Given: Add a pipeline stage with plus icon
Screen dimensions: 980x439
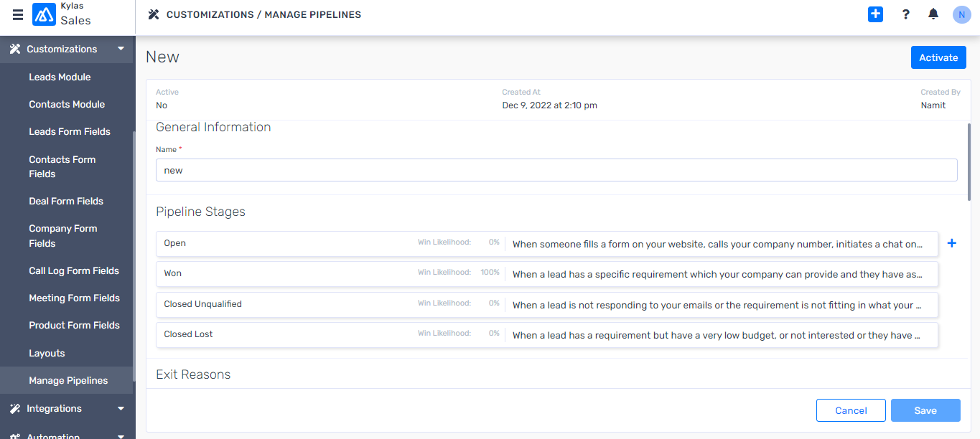Looking at the screenshot, I should click(x=952, y=243).
